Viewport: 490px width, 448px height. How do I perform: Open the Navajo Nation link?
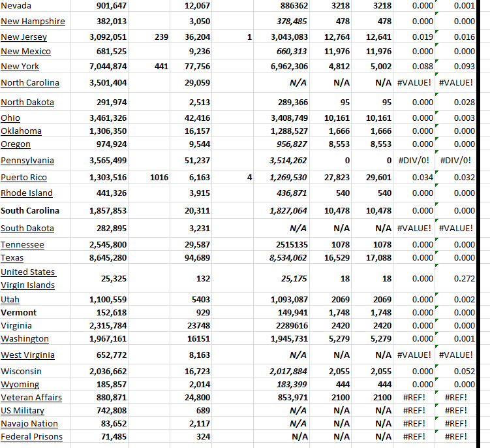29,424
